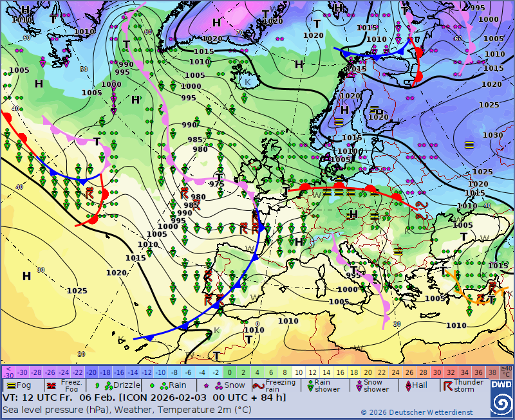Click the 975 hPa low pressure center label
The height and width of the screenshot is (420, 515).
coord(217,184)
